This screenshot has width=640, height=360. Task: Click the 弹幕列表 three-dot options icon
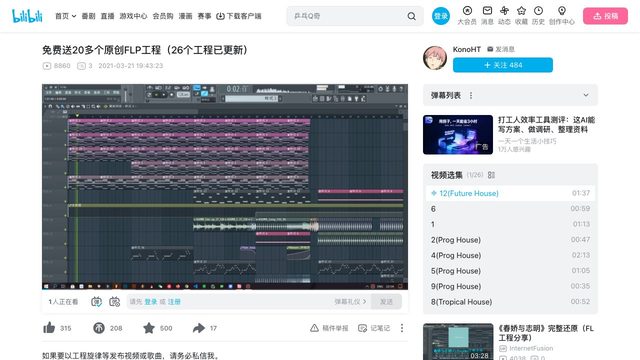471,96
